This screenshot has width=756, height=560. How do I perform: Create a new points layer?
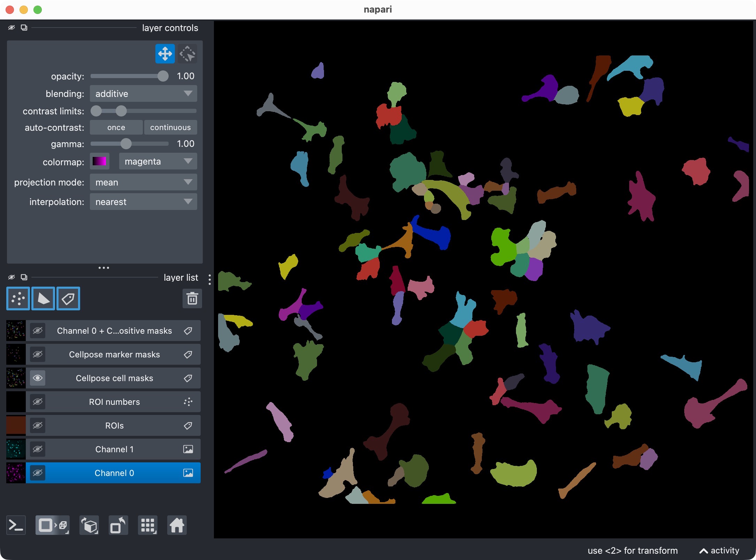[18, 298]
